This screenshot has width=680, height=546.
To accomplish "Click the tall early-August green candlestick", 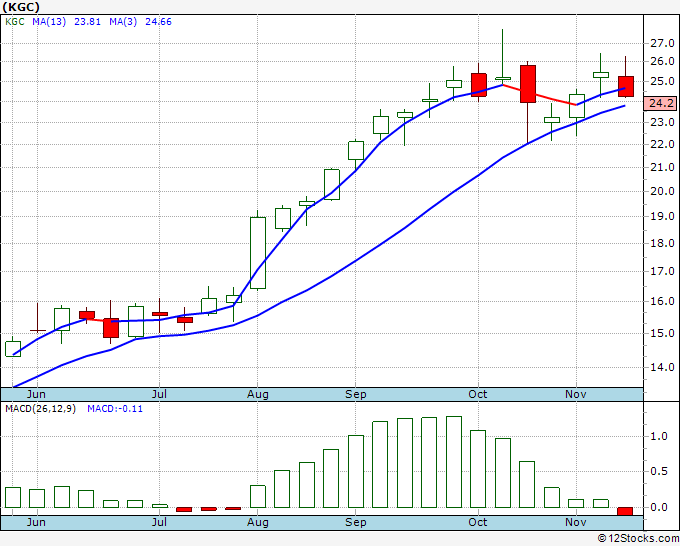I will (x=258, y=252).
